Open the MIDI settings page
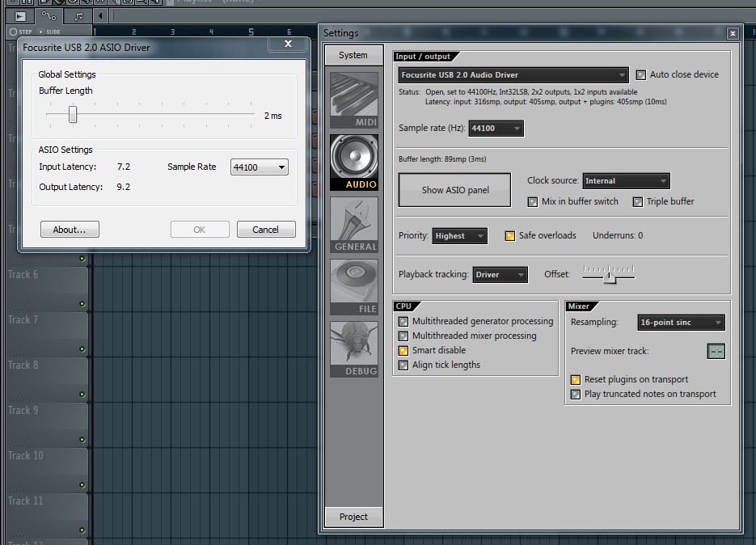 click(x=354, y=99)
